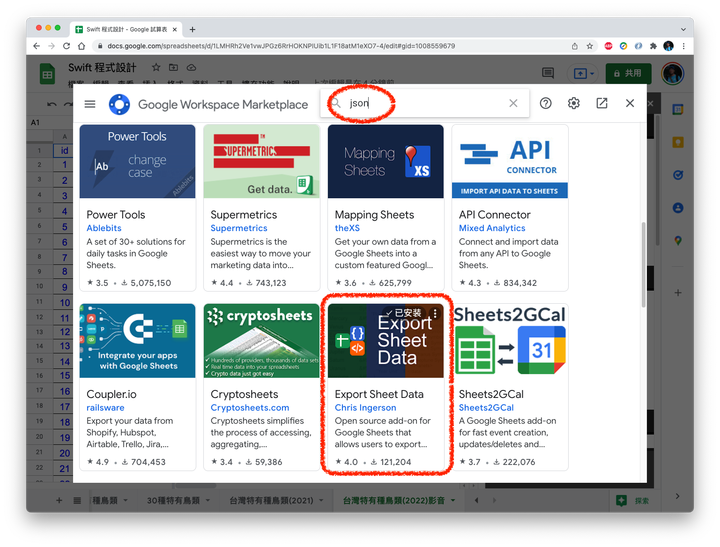Add a new sheet tab
The height and width of the screenshot is (547, 720).
pyautogui.click(x=59, y=500)
